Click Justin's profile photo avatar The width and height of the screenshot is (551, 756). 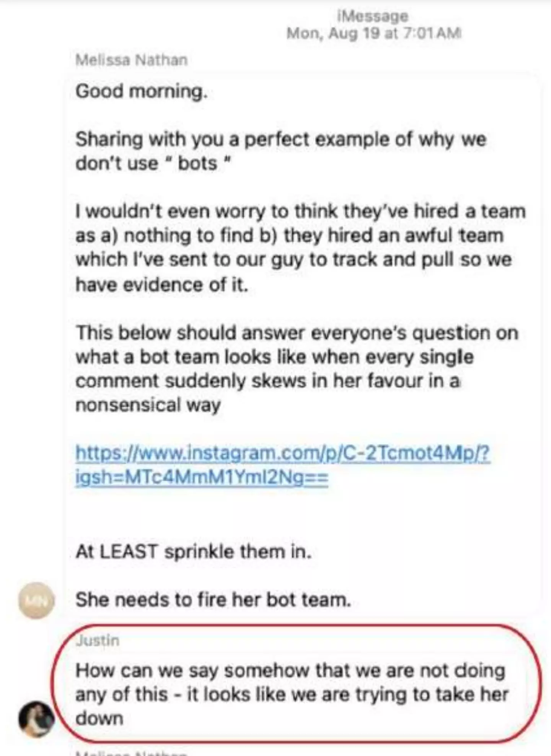[36, 719]
